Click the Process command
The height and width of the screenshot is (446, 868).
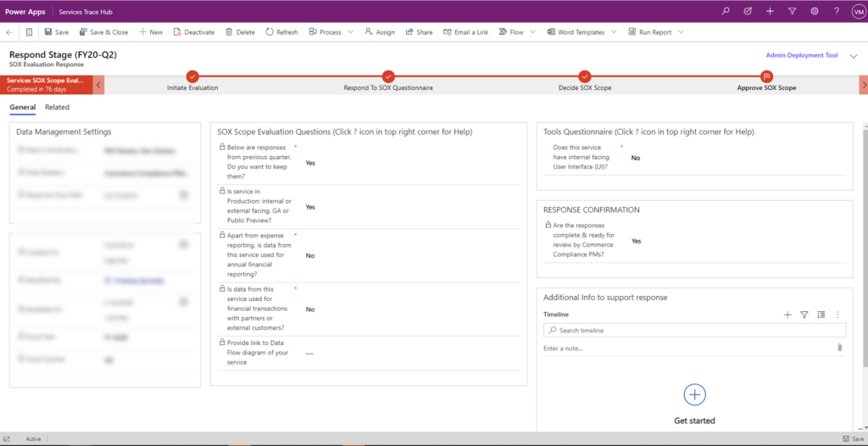click(325, 32)
